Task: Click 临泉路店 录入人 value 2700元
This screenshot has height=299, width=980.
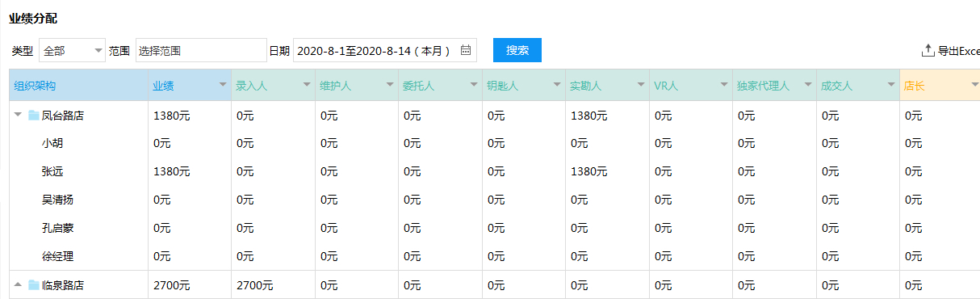Action: (x=255, y=284)
